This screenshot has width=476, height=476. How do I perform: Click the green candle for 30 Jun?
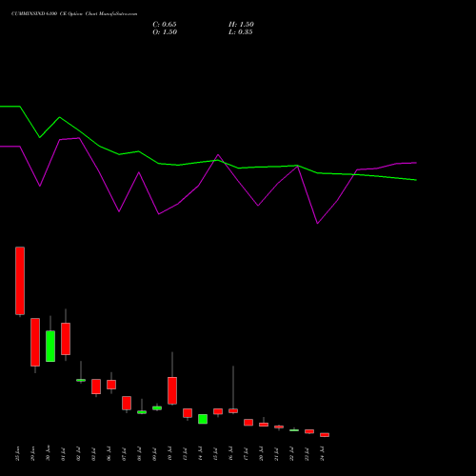coord(50,346)
